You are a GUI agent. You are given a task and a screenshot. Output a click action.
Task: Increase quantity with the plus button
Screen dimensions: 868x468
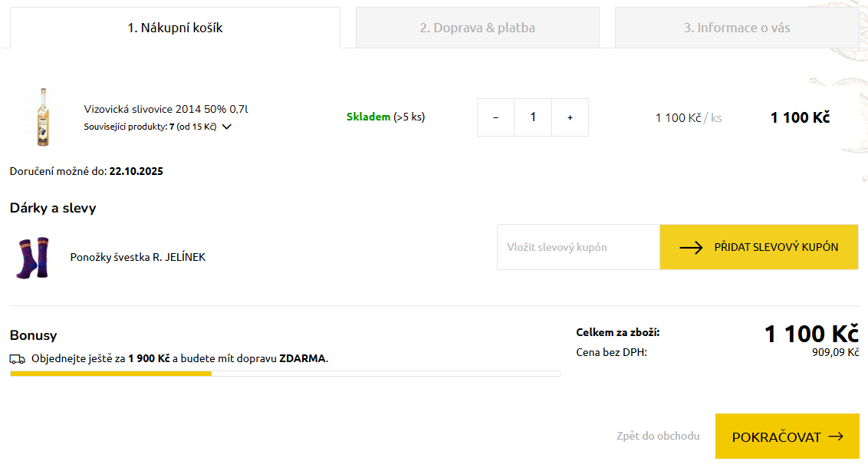coord(570,117)
